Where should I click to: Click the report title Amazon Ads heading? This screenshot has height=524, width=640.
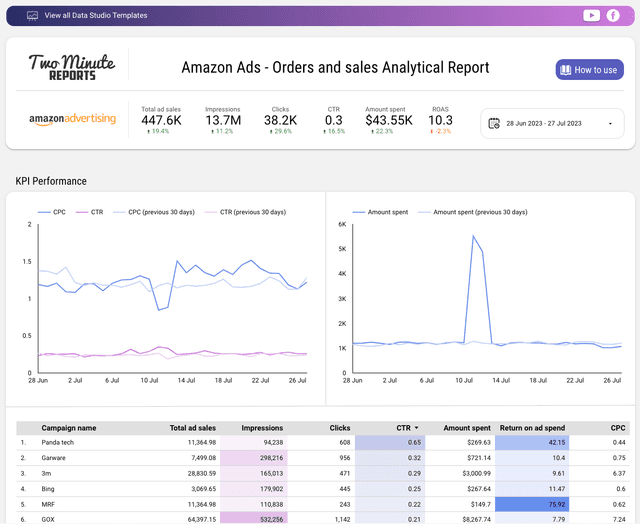tap(335, 67)
